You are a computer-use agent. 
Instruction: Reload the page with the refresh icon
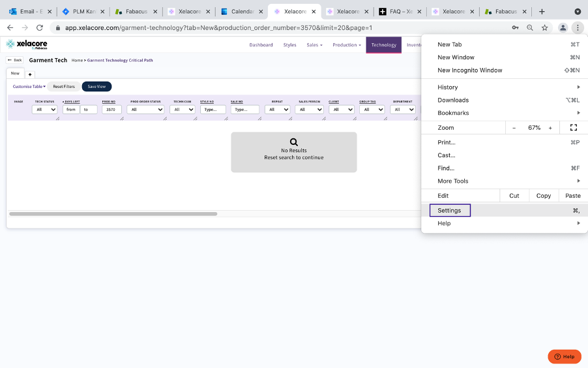pyautogui.click(x=40, y=27)
